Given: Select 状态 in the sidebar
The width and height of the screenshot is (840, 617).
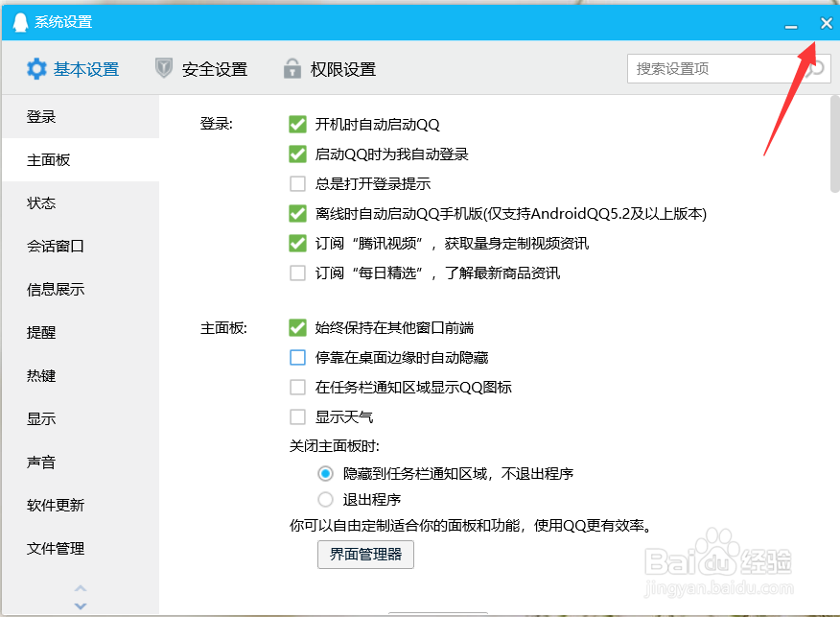Looking at the screenshot, I should (x=81, y=202).
